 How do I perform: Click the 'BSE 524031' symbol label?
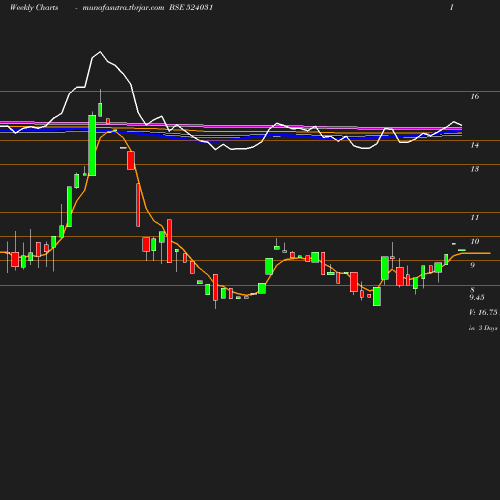[x=191, y=7]
